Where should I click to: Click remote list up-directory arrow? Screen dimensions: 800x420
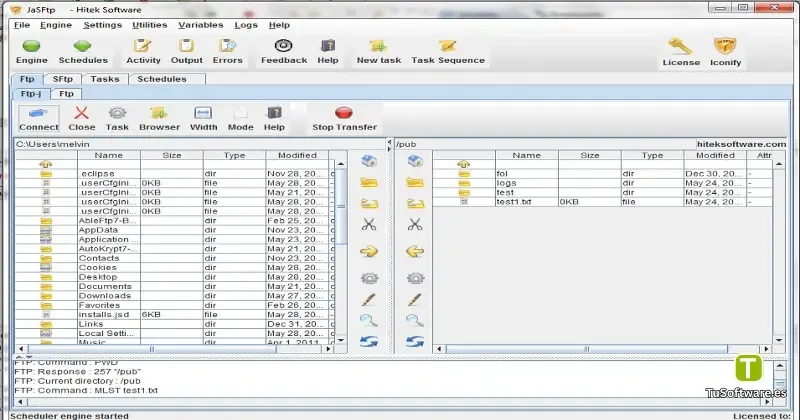(x=463, y=164)
